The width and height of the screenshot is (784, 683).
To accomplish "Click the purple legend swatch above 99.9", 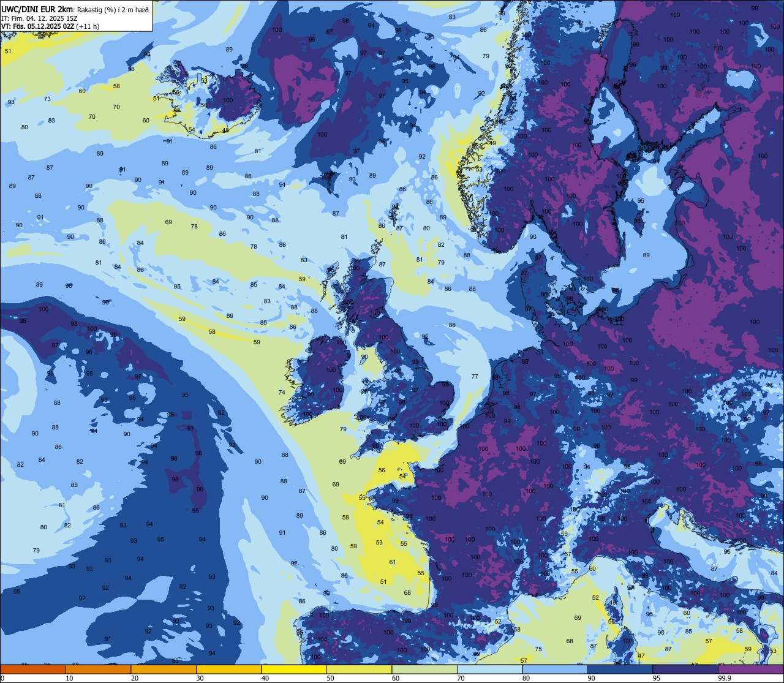I will coord(751,669).
